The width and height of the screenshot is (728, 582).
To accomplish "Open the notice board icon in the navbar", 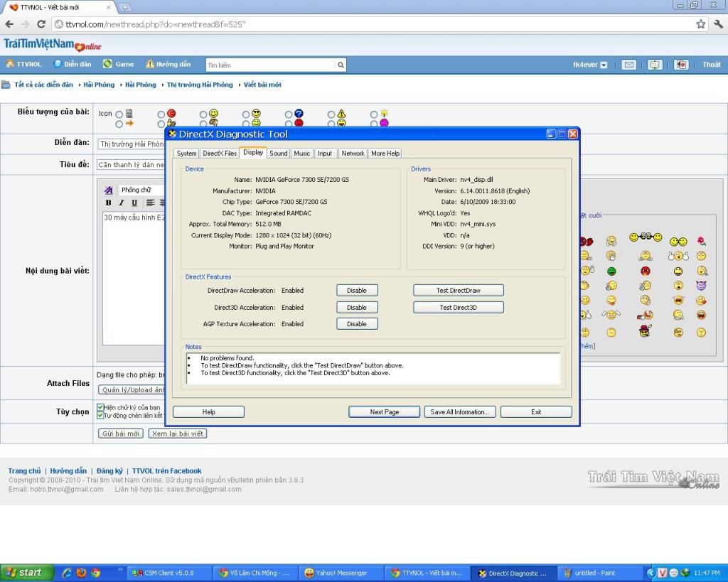I will pos(655,65).
